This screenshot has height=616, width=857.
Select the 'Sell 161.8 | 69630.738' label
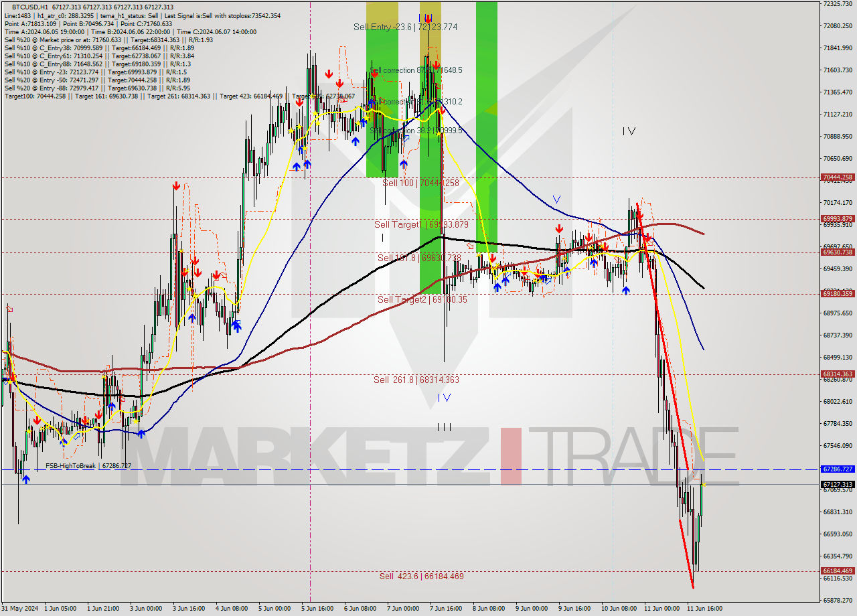pos(419,258)
